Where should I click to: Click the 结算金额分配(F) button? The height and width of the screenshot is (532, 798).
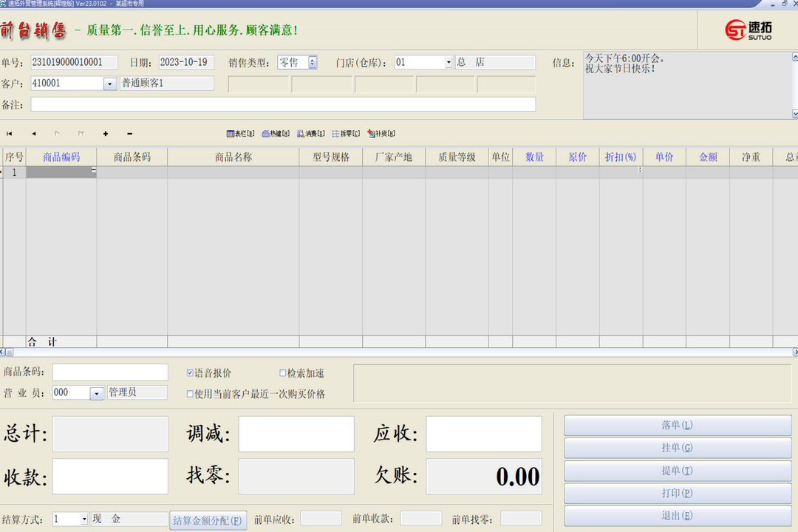[x=208, y=521]
